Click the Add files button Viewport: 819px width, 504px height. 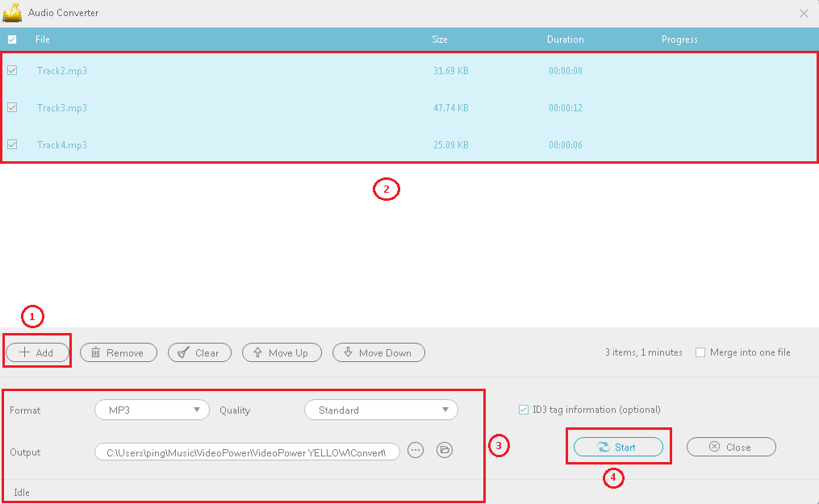[37, 352]
